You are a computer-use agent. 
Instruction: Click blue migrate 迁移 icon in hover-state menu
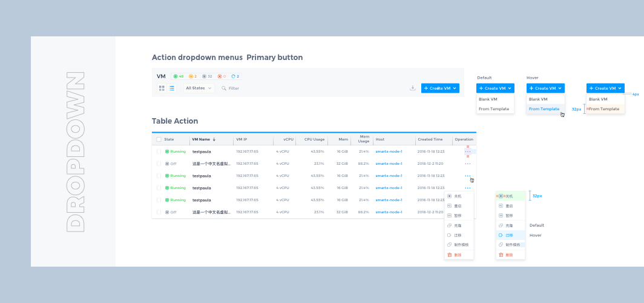[x=501, y=235]
